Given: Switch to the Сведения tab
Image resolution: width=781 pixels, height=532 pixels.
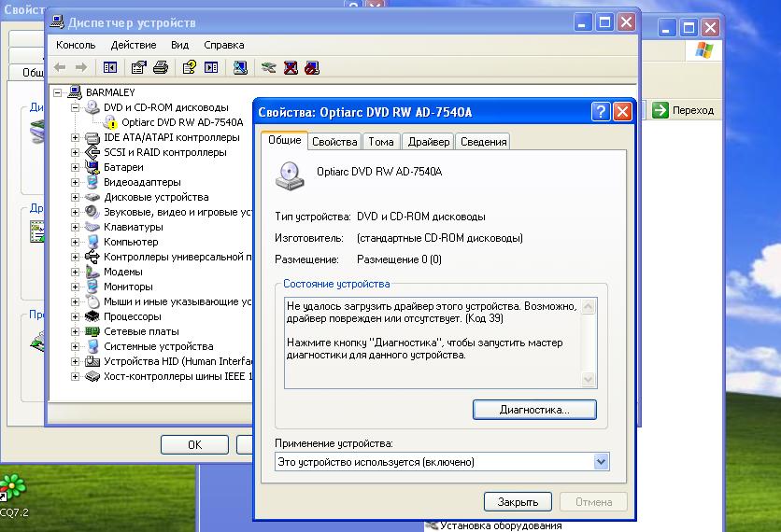Looking at the screenshot, I should (x=483, y=142).
